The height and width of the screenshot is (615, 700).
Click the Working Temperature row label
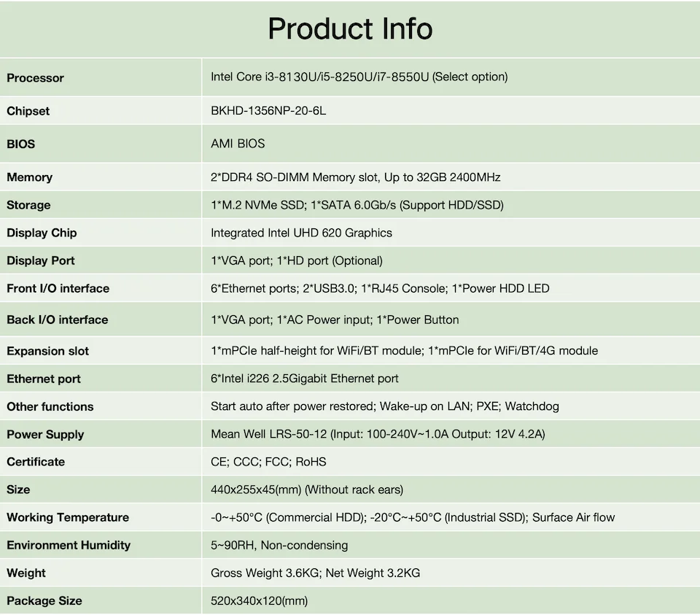tap(68, 517)
